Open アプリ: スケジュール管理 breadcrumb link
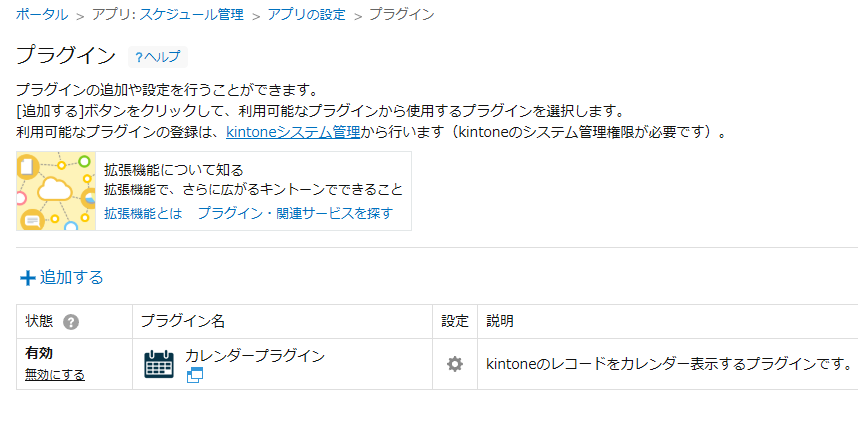Image resolution: width=858 pixels, height=436 pixels. (167, 14)
